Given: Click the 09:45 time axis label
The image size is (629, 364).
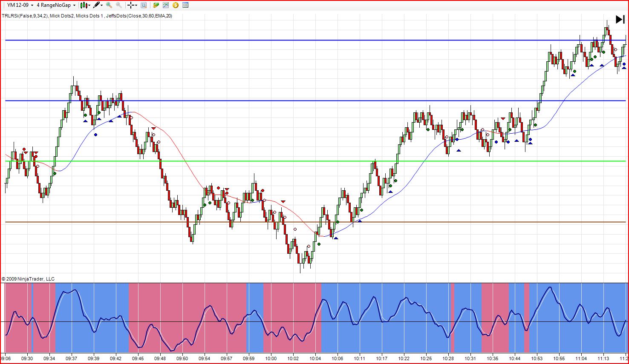Looking at the screenshot, I should 138,358.
